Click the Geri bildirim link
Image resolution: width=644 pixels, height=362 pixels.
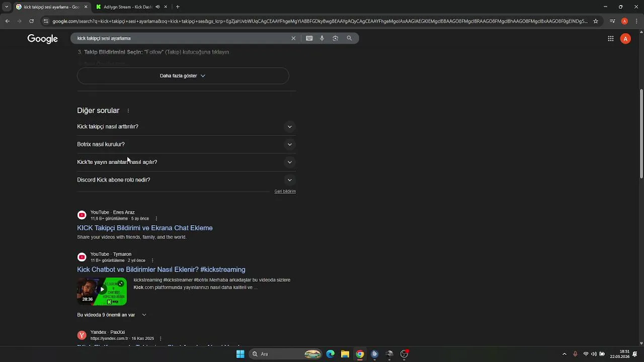point(285,192)
